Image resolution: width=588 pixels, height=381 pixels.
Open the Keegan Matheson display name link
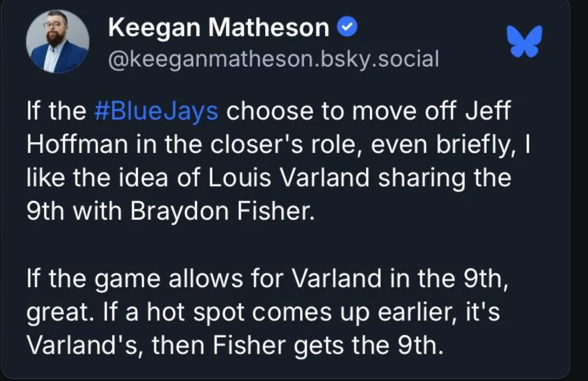[218, 28]
